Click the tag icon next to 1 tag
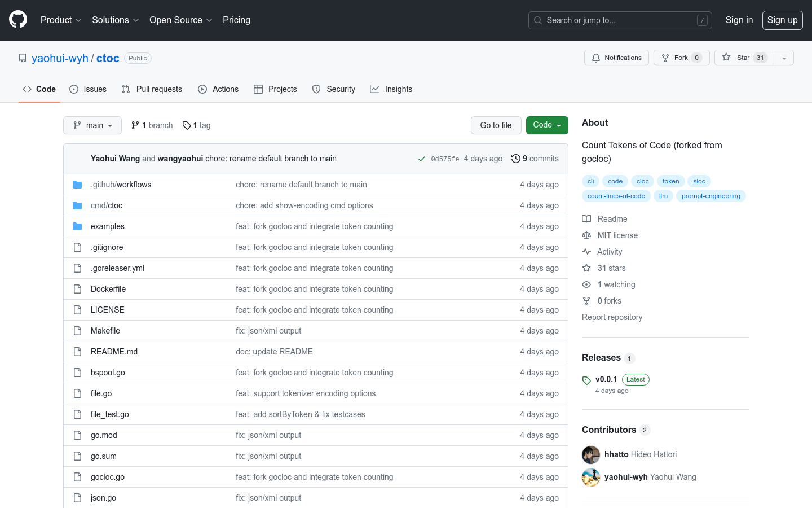 [187, 125]
